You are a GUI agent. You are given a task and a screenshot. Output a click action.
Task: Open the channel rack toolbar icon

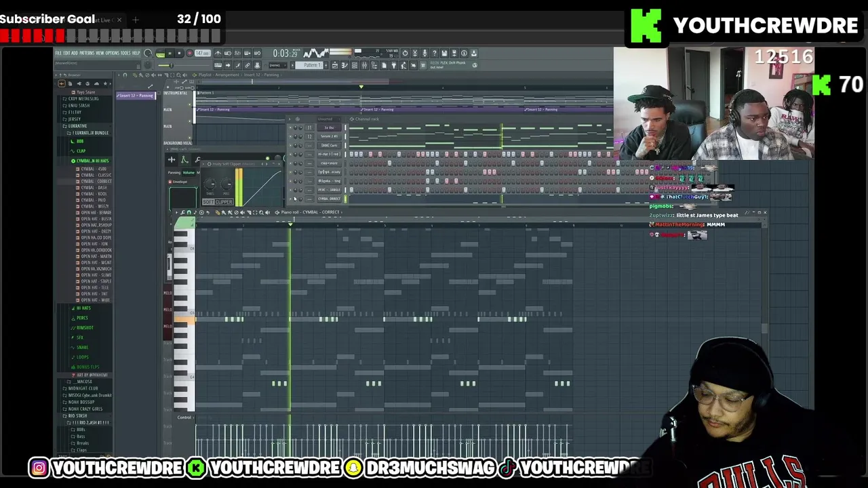click(x=355, y=65)
